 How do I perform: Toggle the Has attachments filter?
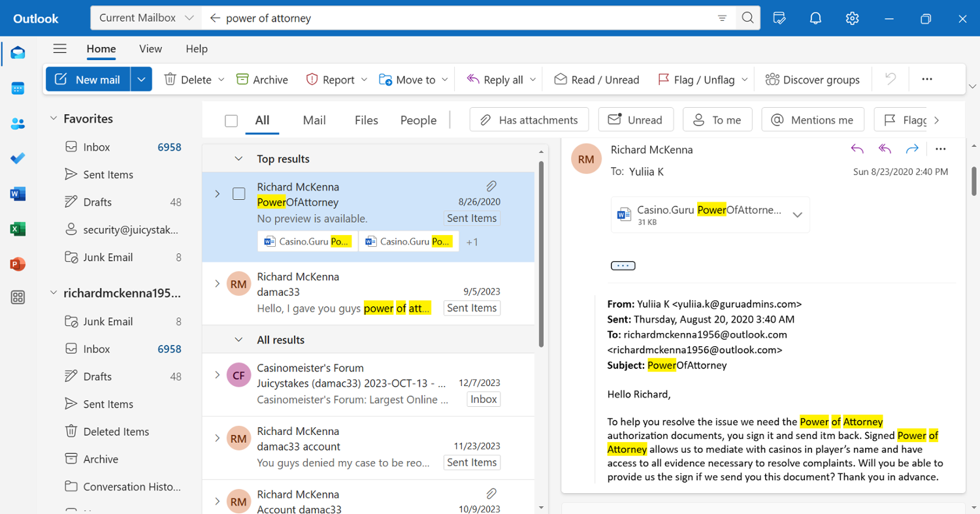point(529,120)
